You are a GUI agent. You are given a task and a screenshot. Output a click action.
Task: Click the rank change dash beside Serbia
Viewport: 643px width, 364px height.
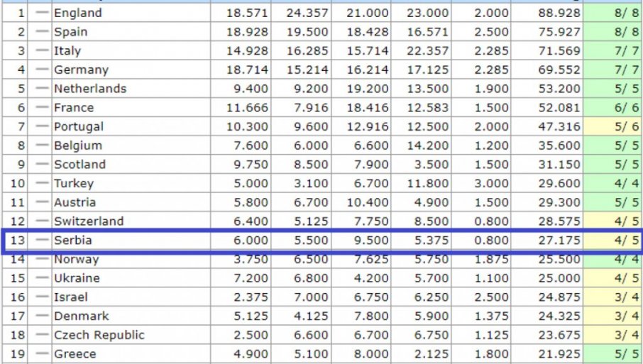[42, 241]
